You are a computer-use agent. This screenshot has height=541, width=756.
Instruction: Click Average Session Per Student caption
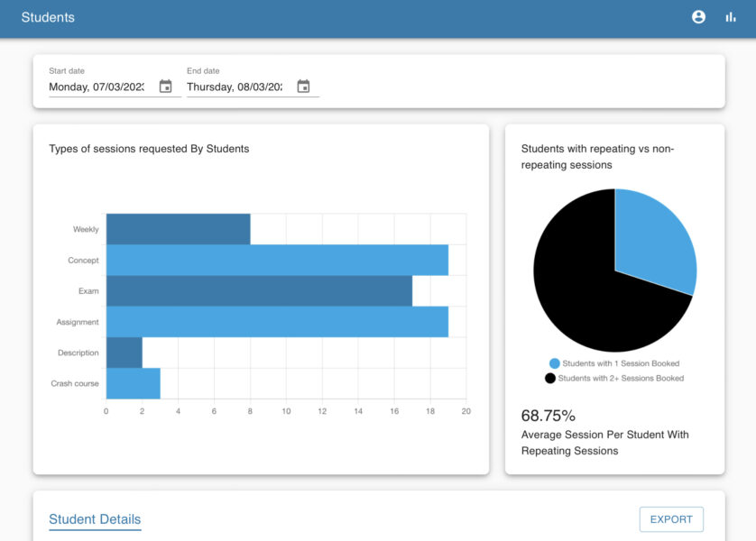(604, 443)
